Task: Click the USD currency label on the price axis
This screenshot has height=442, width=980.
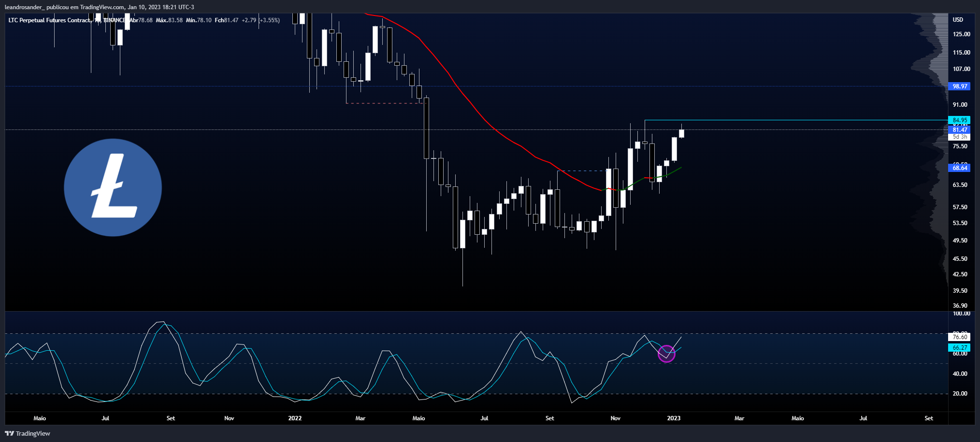Action: pos(958,20)
